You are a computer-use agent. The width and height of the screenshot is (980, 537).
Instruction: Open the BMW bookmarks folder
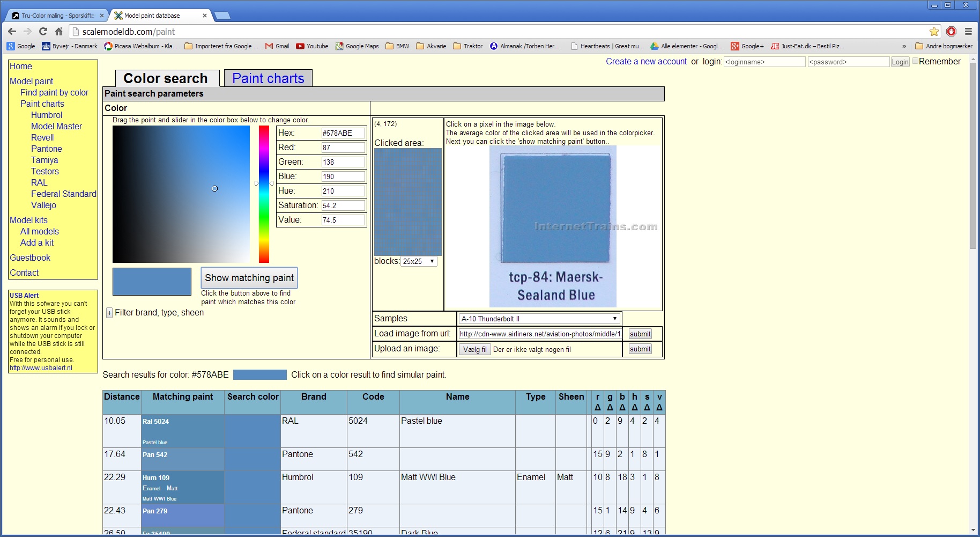397,46
